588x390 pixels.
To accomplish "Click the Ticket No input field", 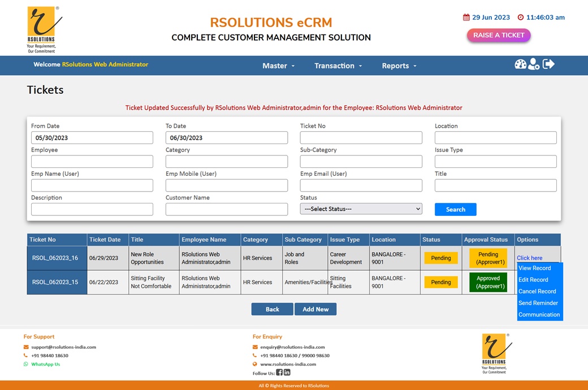I will [x=361, y=138].
